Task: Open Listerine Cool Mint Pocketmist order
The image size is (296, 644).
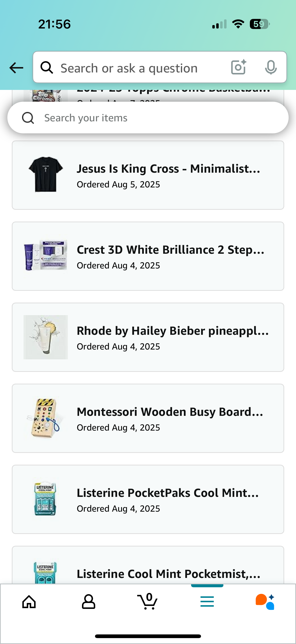Action: [x=168, y=574]
